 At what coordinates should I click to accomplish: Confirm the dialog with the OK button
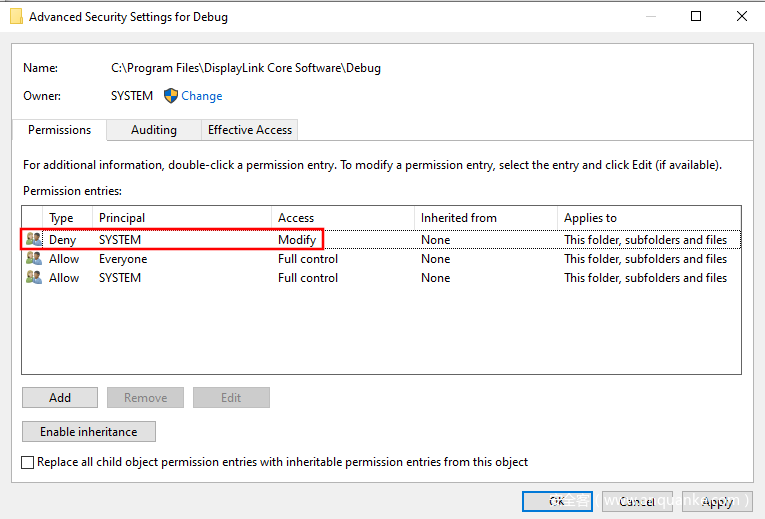(557, 501)
